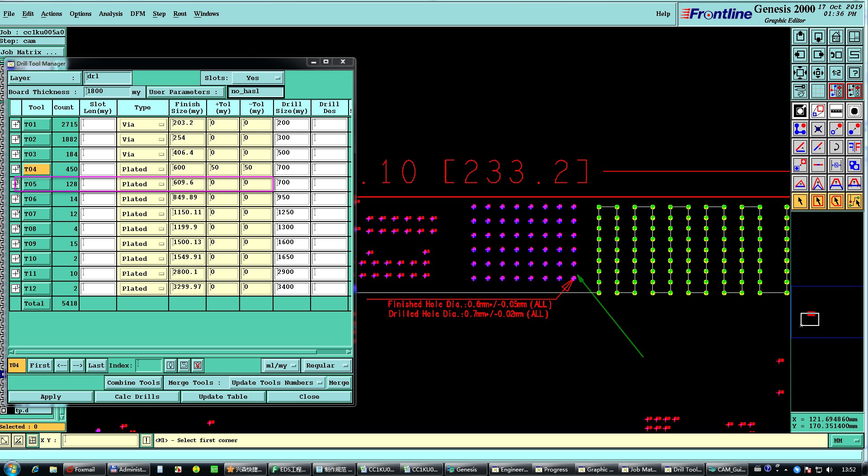Viewport: 868px width, 476px height.
Task: Toggle the plus box for tool T01
Action: 15,124
